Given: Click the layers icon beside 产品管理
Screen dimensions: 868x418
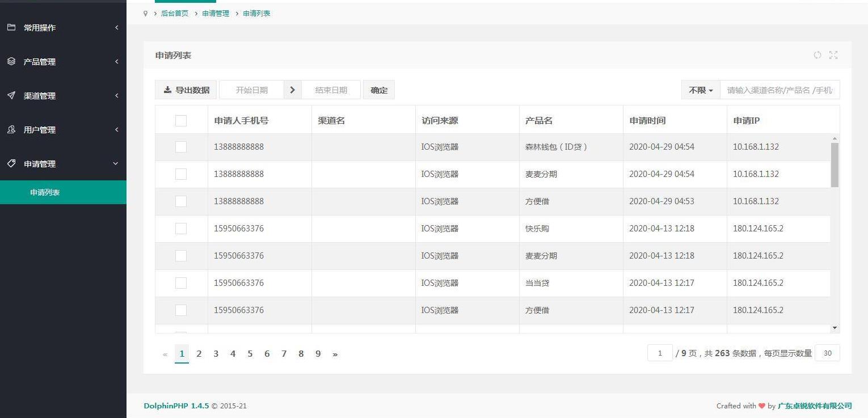Looking at the screenshot, I should click(11, 61).
